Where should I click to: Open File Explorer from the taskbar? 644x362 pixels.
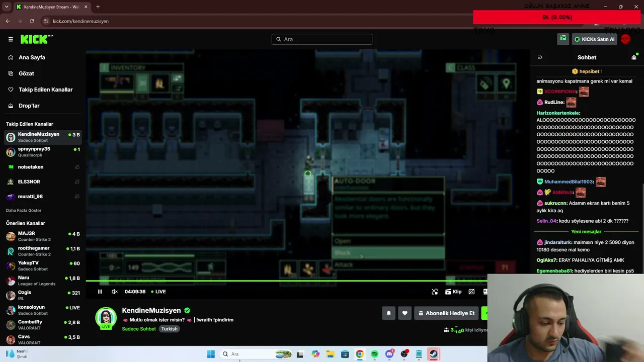(330, 354)
